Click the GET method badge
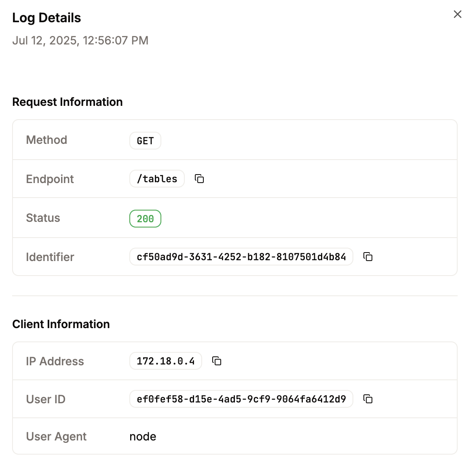The height and width of the screenshot is (476, 473). coord(145,141)
